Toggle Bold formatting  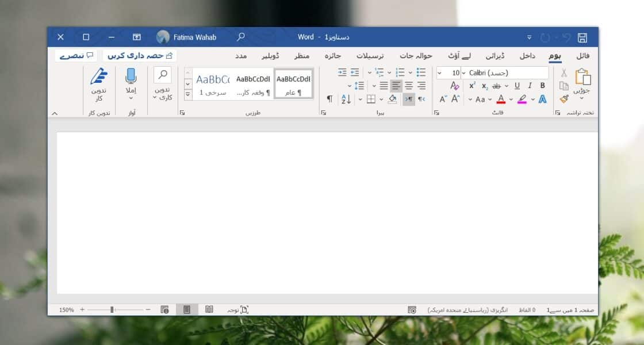[x=542, y=86]
